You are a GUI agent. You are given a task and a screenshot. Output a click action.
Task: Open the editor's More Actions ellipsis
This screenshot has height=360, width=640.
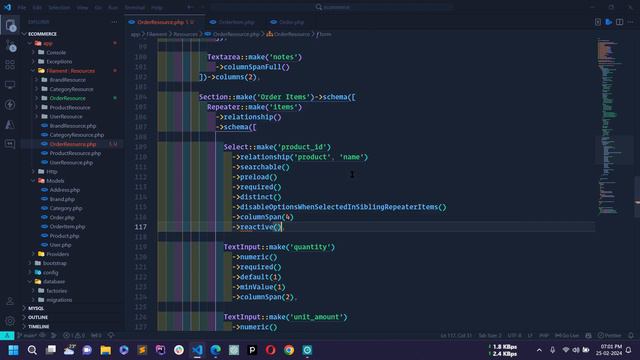631,22
